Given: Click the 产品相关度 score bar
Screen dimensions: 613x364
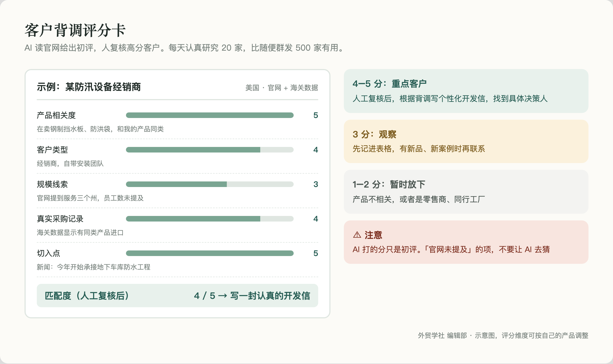Looking at the screenshot, I should (210, 115).
